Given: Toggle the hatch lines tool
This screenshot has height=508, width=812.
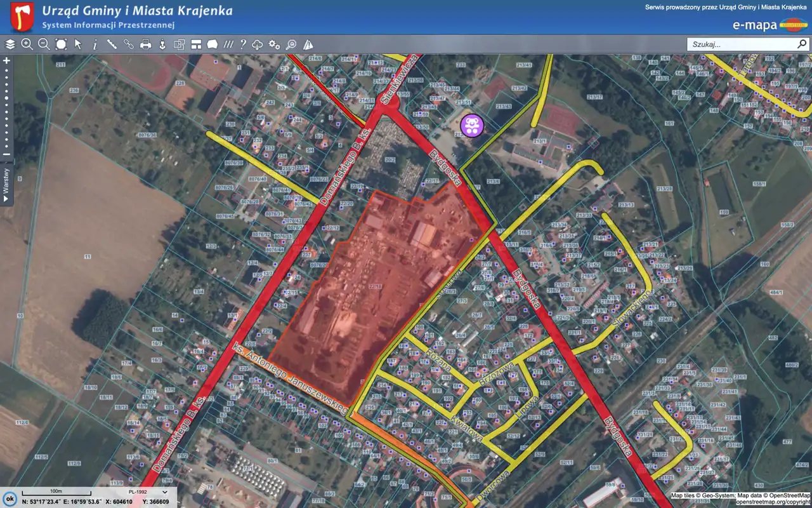Looking at the screenshot, I should [228, 44].
